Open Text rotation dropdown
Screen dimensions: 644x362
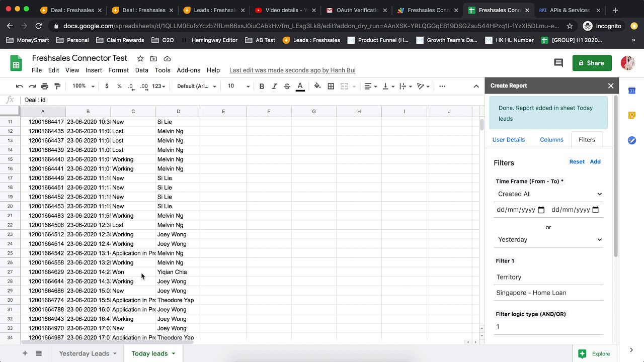point(424,86)
